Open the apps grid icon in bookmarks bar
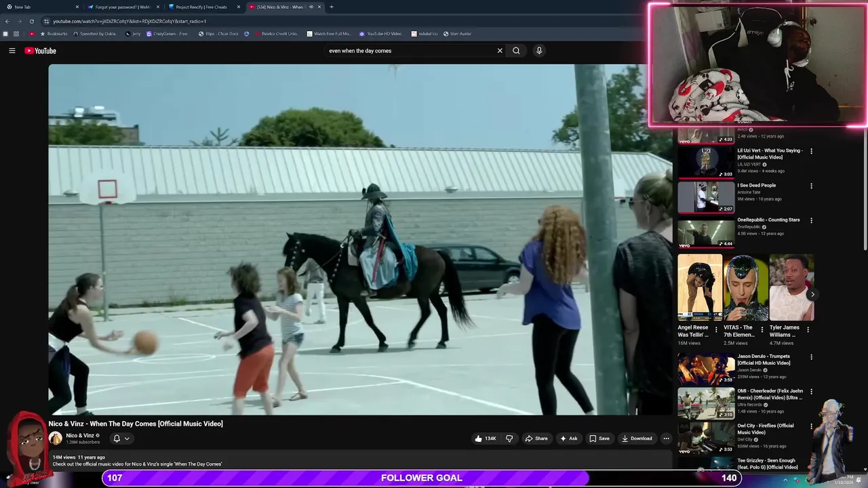Viewport: 868px width, 488px height. pos(16,34)
